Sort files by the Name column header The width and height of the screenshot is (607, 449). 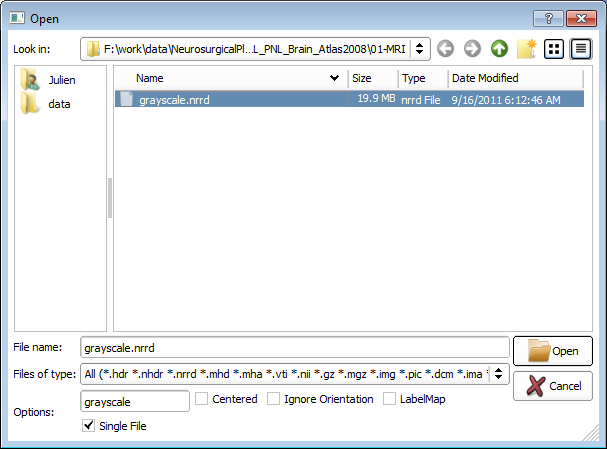click(x=230, y=78)
